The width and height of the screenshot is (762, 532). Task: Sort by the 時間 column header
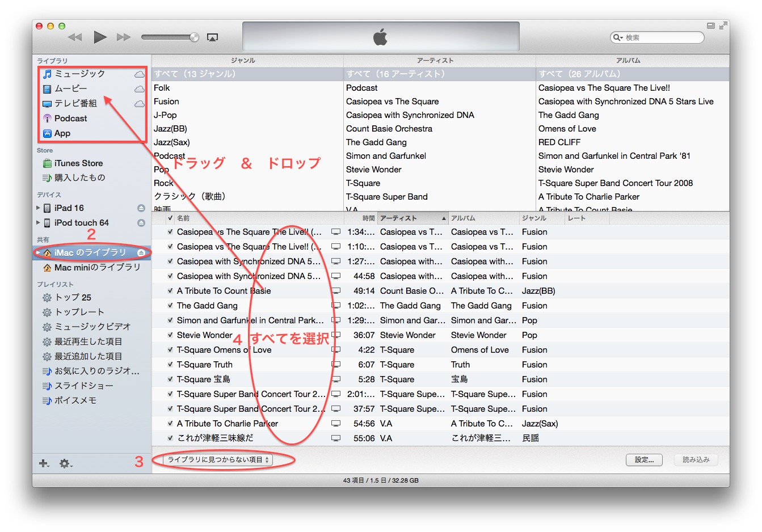click(360, 218)
